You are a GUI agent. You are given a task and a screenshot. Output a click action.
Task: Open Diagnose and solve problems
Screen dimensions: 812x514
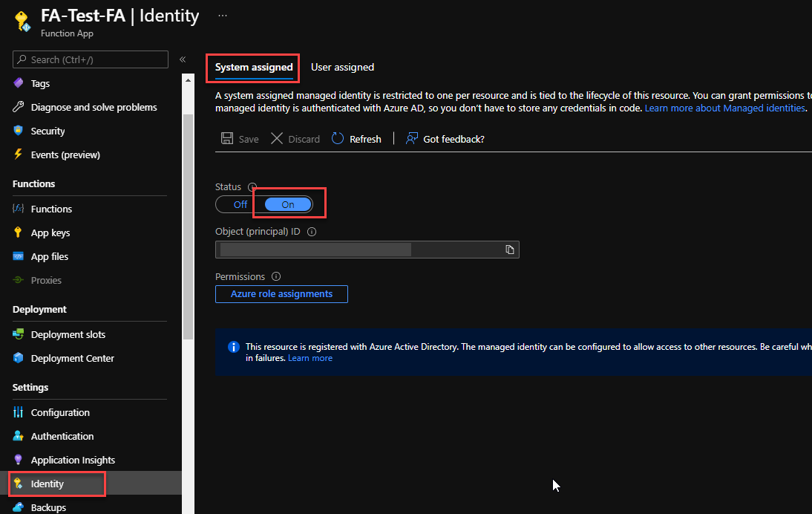pos(94,107)
